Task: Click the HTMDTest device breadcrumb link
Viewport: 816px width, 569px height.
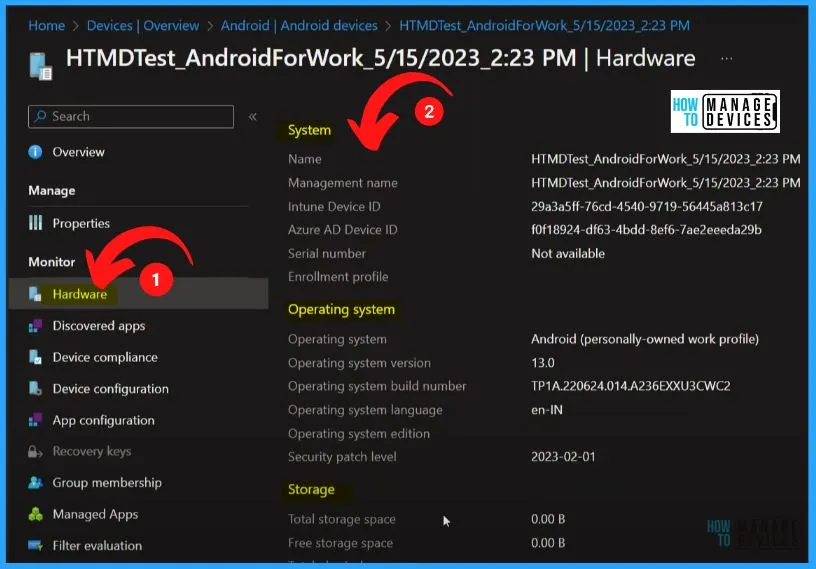Action: click(x=545, y=26)
